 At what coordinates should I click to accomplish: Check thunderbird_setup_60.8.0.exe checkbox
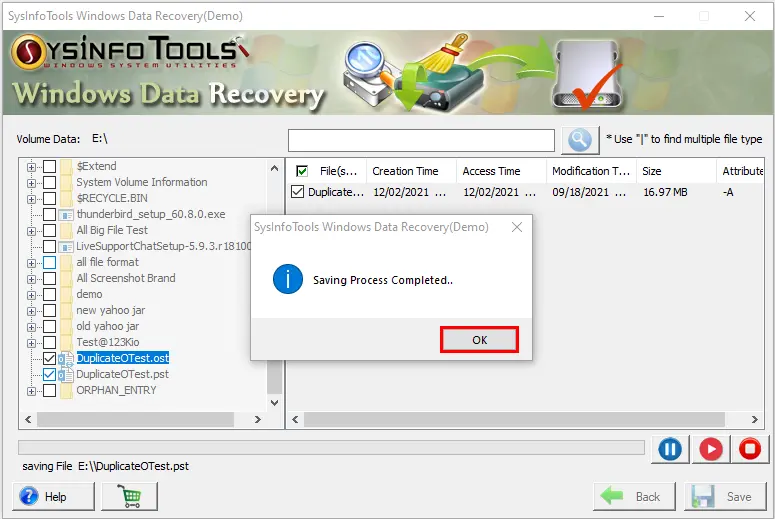point(49,215)
